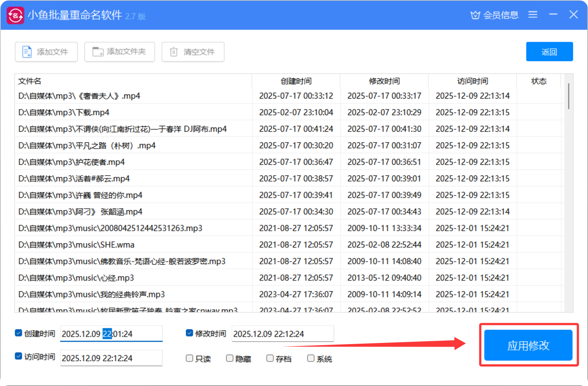Open the 会员信息 crown icon
Screen dimensions: 588x386
475,15
